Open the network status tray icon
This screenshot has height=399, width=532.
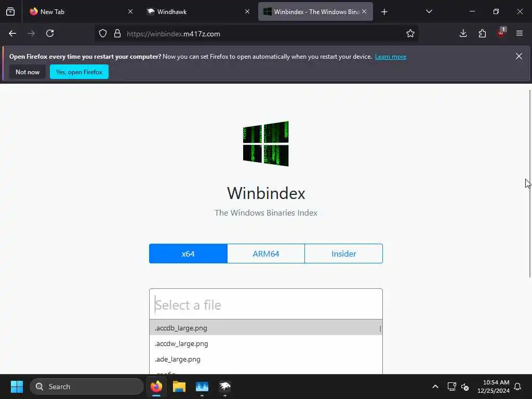(451, 387)
